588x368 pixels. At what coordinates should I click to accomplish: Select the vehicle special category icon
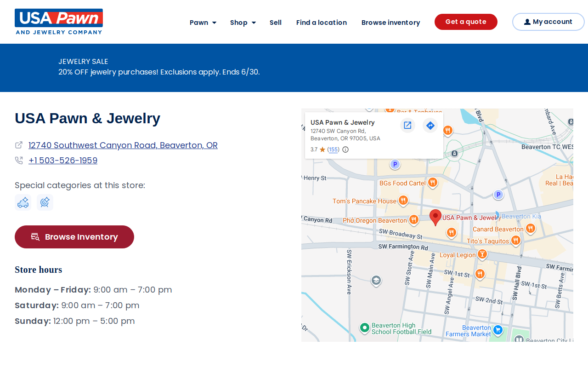pos(23,202)
